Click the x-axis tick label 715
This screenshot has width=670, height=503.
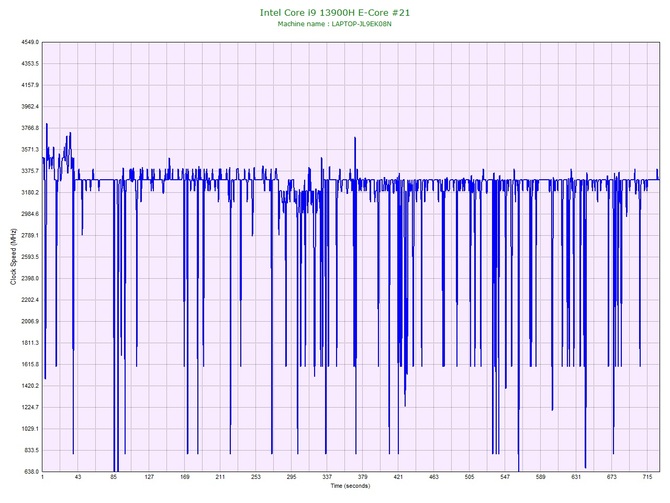[647, 477]
